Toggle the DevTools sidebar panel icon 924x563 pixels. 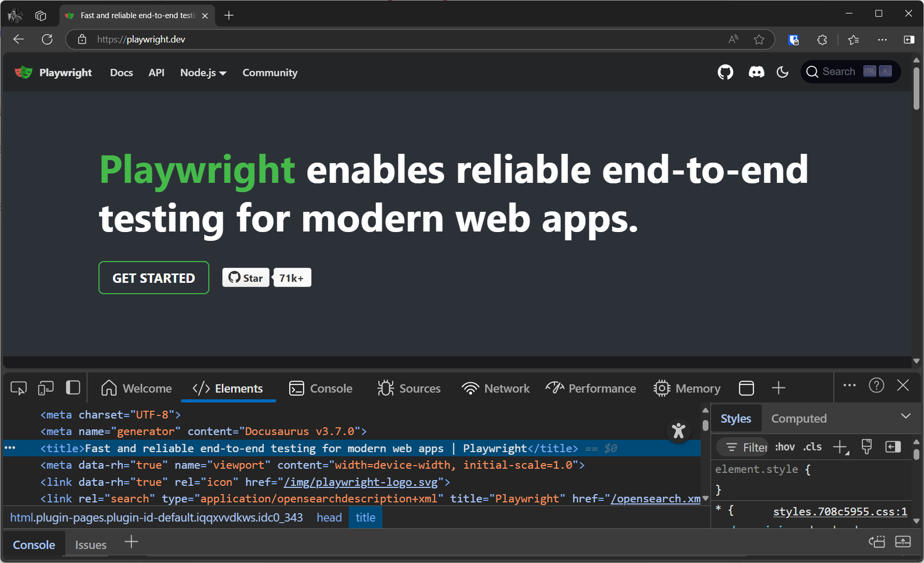point(73,387)
